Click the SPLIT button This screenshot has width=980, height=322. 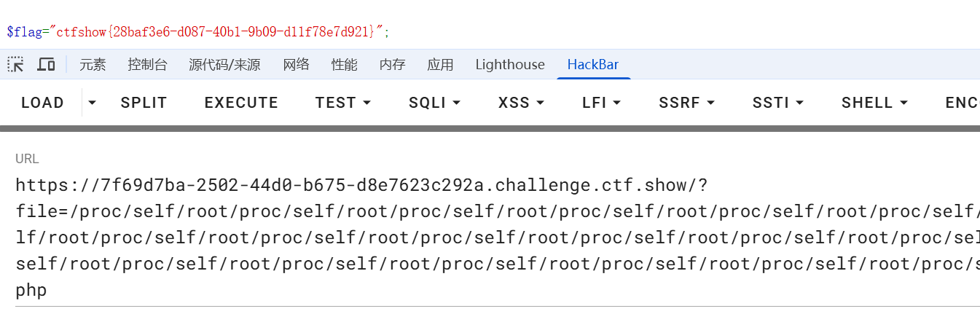(x=144, y=103)
